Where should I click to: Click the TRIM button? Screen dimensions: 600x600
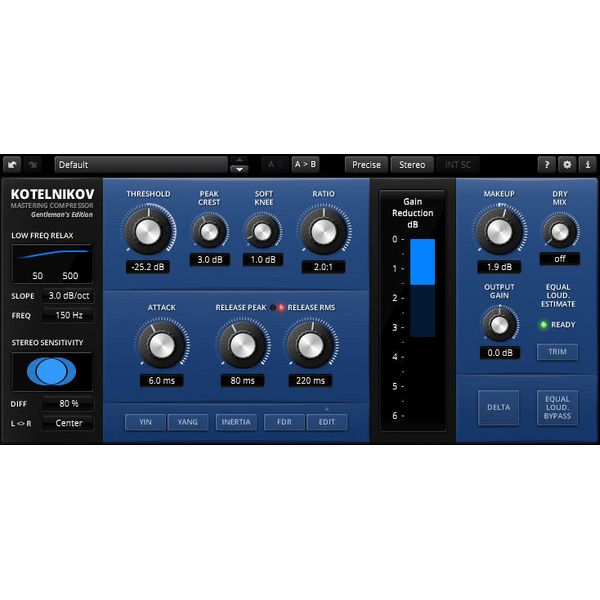(557, 352)
